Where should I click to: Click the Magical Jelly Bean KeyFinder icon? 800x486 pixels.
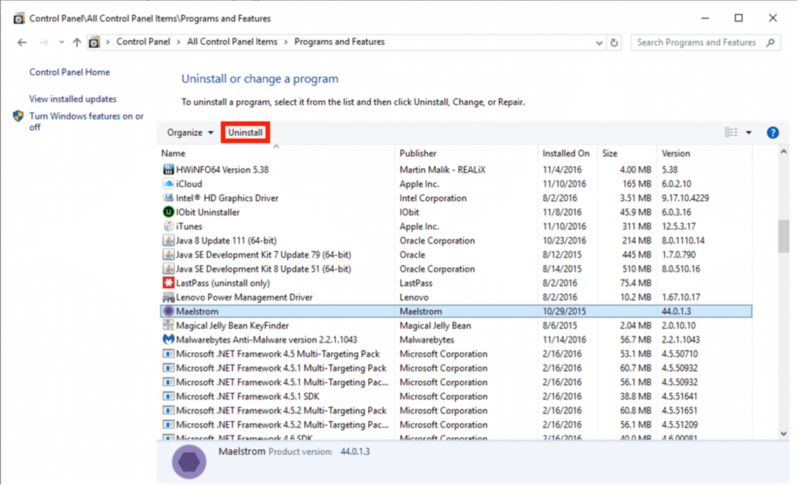tap(168, 325)
